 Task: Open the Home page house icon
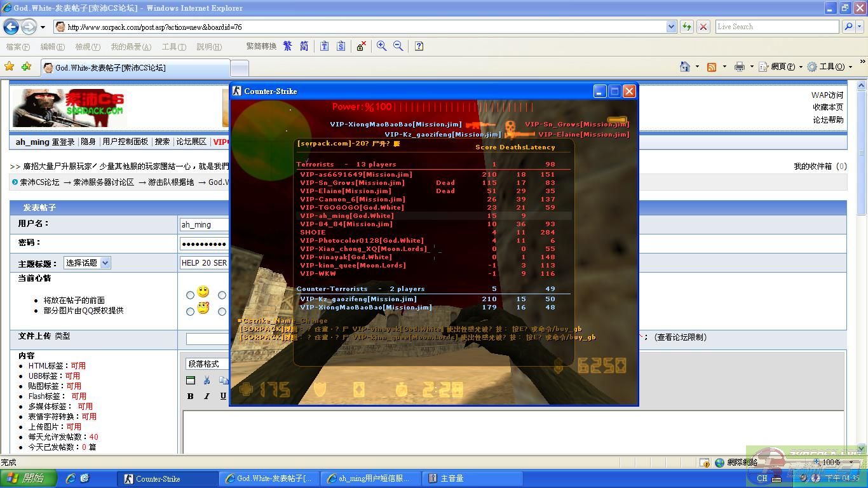(x=684, y=67)
